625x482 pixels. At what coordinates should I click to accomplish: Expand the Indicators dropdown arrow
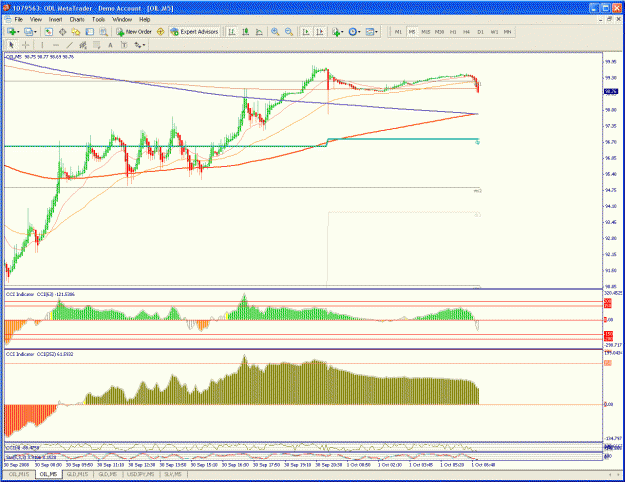tap(342, 32)
